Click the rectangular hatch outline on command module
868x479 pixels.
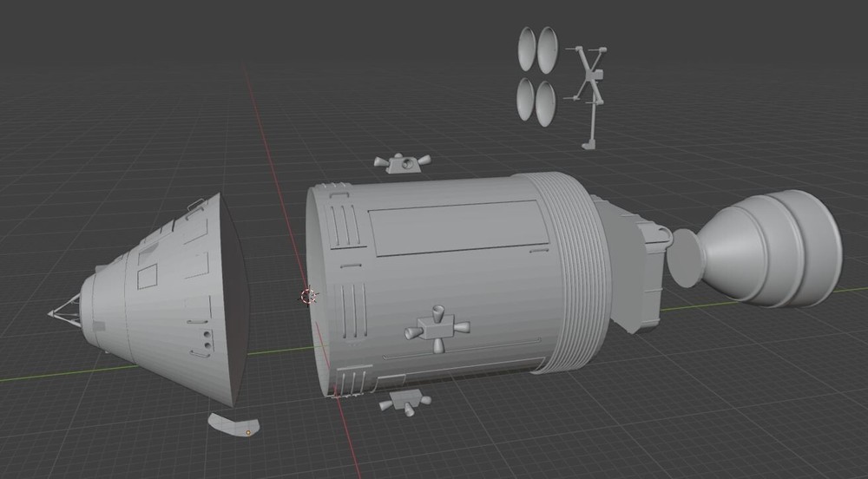click(x=148, y=276)
